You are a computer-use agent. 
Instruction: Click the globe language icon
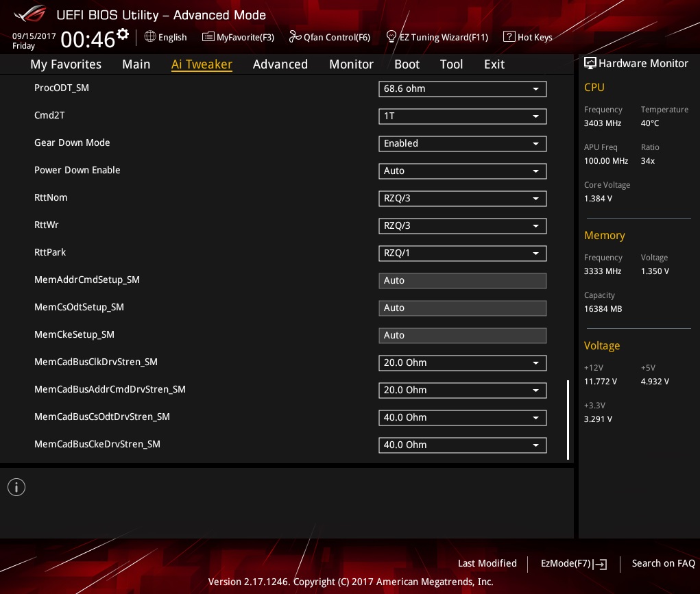point(150,36)
